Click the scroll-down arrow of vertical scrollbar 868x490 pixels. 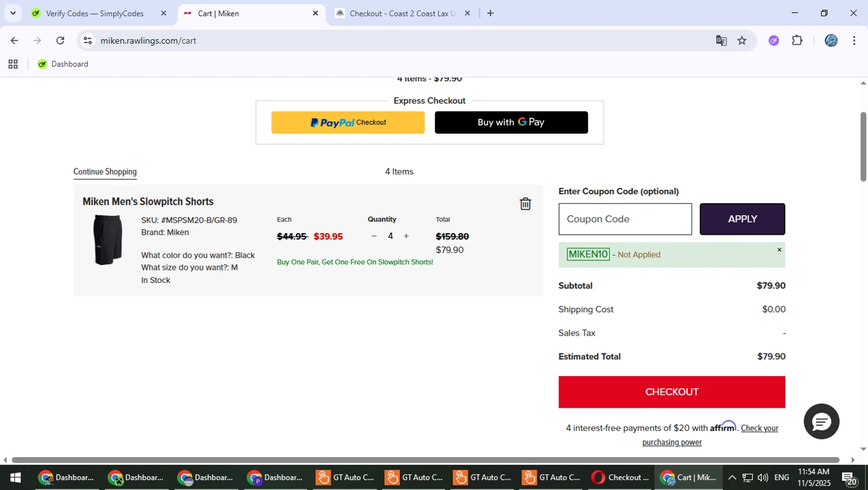coord(863,450)
